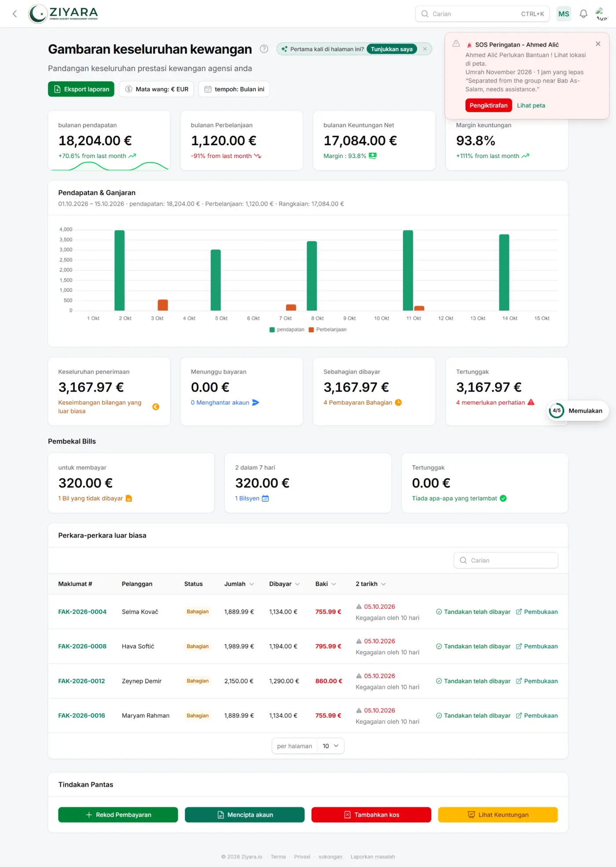Click the help question mark icon
The image size is (616, 867).
(264, 49)
